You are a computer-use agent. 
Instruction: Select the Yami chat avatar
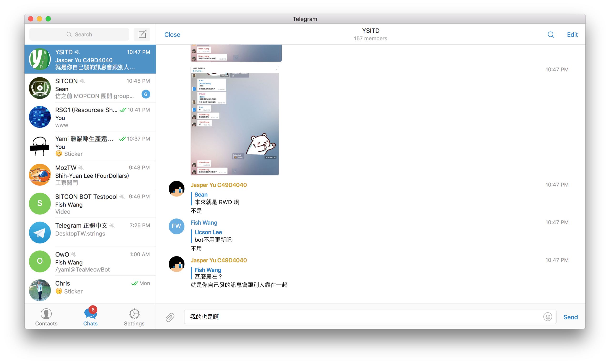[x=40, y=146]
